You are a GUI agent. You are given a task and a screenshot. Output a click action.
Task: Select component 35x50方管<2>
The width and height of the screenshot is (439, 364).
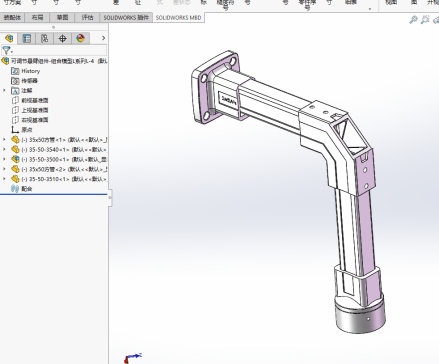(64, 169)
